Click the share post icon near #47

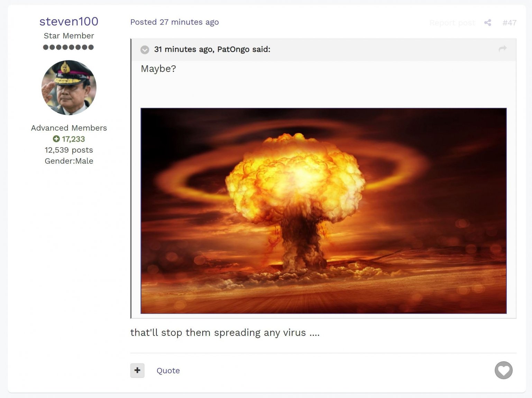tap(488, 22)
